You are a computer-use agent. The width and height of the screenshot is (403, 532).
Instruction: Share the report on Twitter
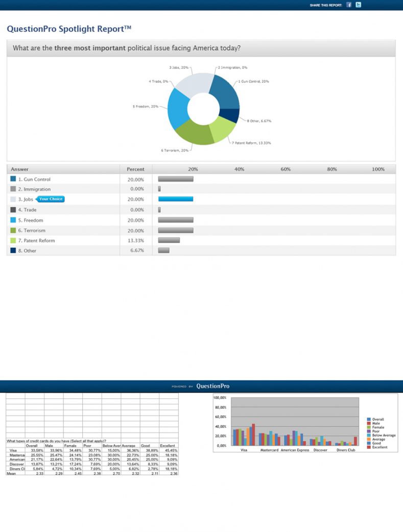click(x=359, y=5)
